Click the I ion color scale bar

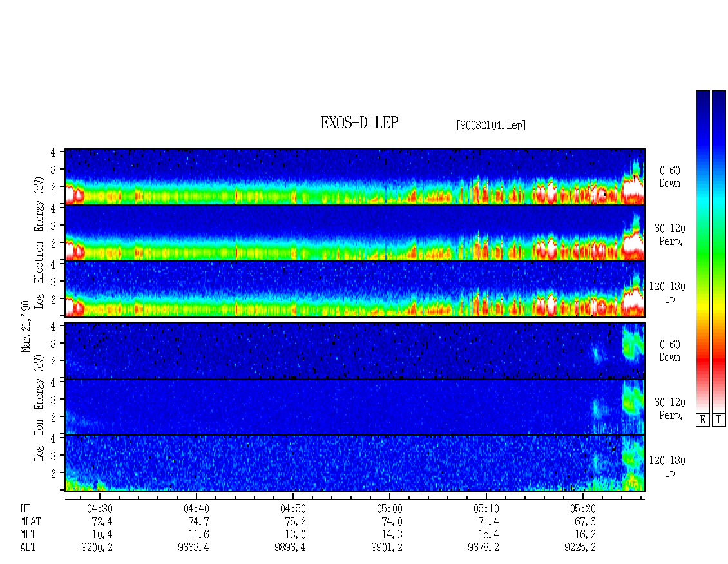pyautogui.click(x=719, y=251)
